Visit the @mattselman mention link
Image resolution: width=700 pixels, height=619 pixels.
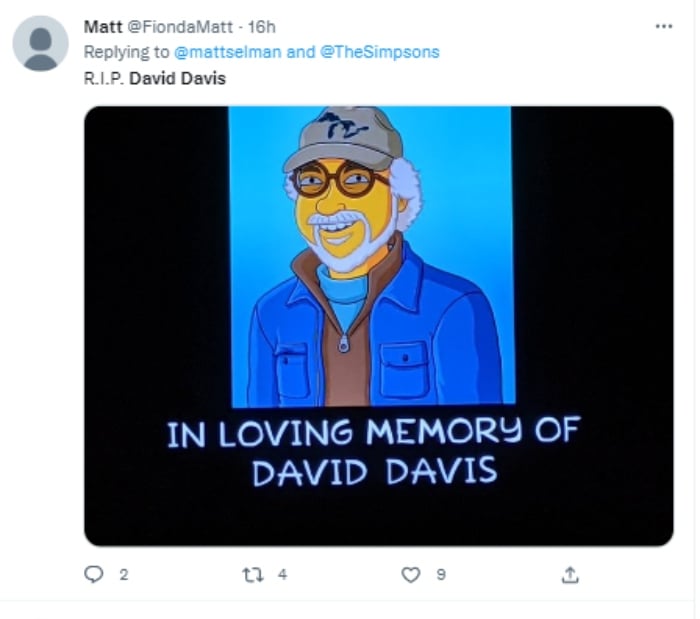(229, 52)
